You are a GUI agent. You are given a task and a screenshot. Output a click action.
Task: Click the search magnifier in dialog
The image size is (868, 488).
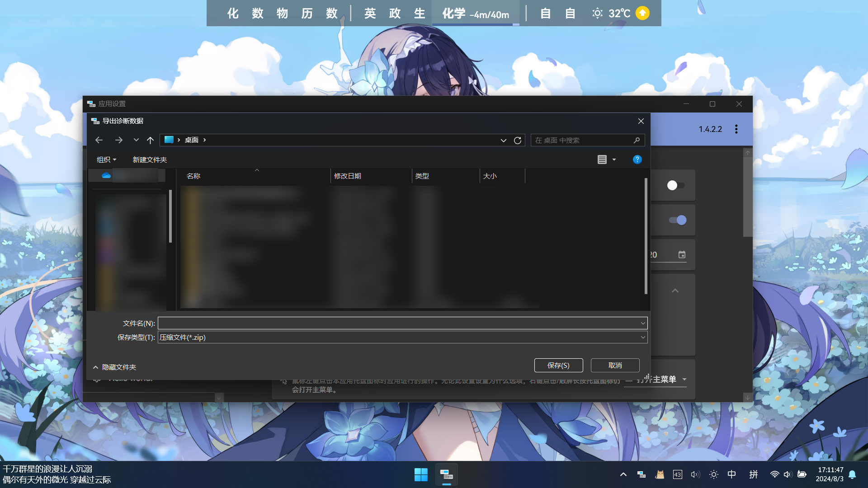pos(637,140)
